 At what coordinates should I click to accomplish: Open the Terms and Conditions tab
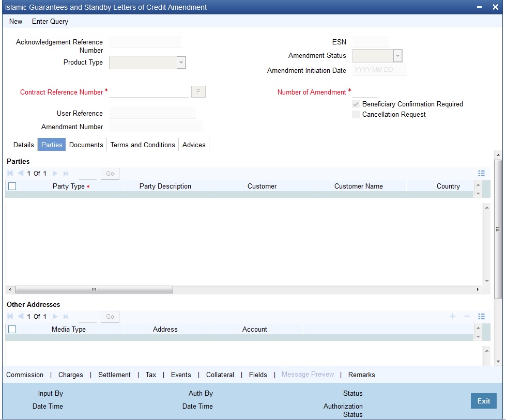click(x=143, y=145)
